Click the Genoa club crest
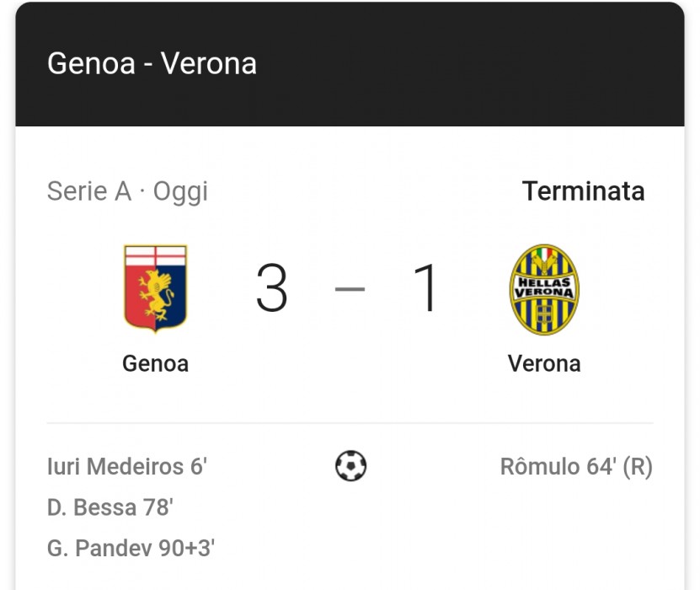 pos(155,288)
